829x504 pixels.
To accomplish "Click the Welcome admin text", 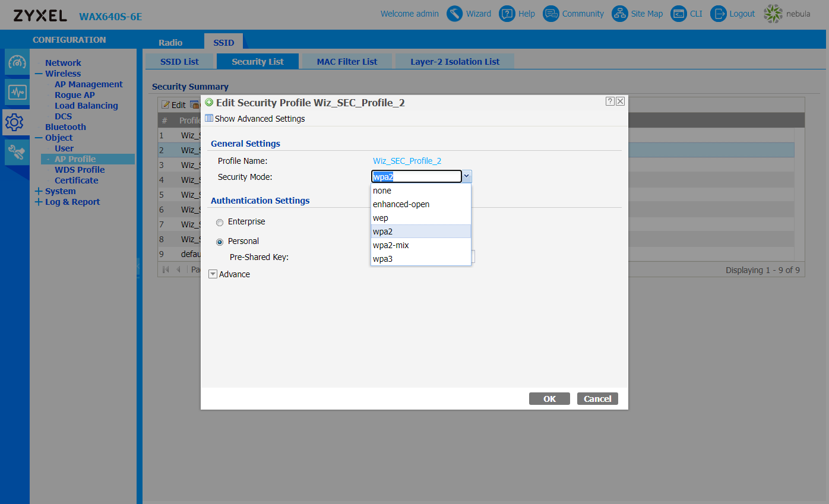I will (x=410, y=14).
